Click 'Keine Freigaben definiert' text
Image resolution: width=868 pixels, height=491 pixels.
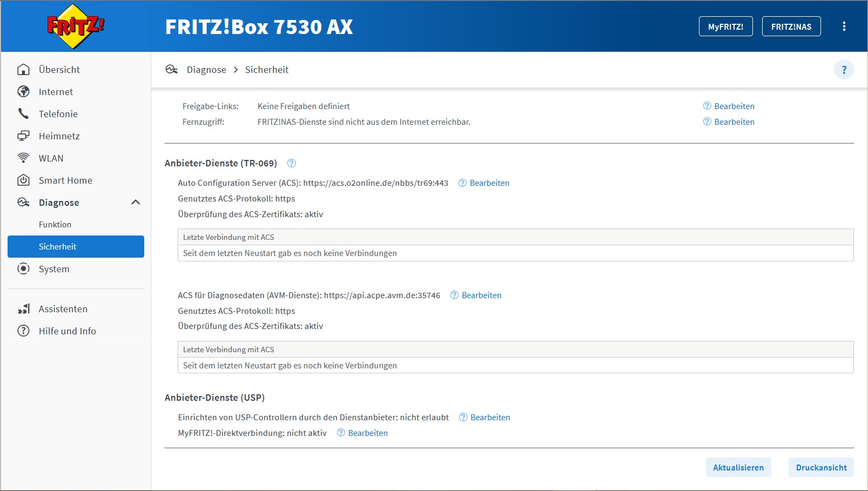pos(304,106)
